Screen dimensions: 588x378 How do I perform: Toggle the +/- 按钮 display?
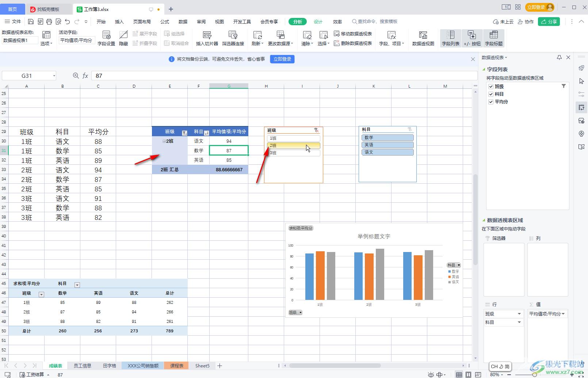click(472, 38)
